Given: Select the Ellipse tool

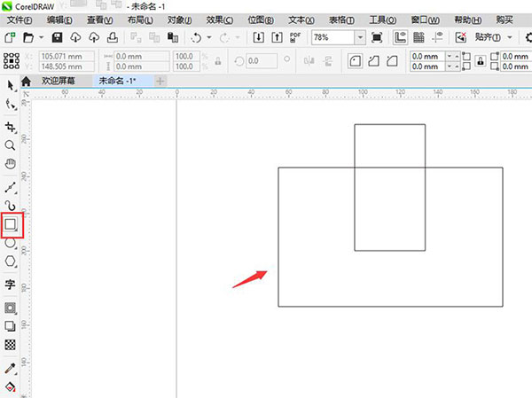Looking at the screenshot, I should click(x=10, y=243).
